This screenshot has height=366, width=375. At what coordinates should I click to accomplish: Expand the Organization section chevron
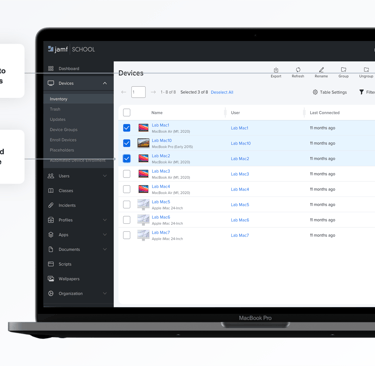coord(105,293)
